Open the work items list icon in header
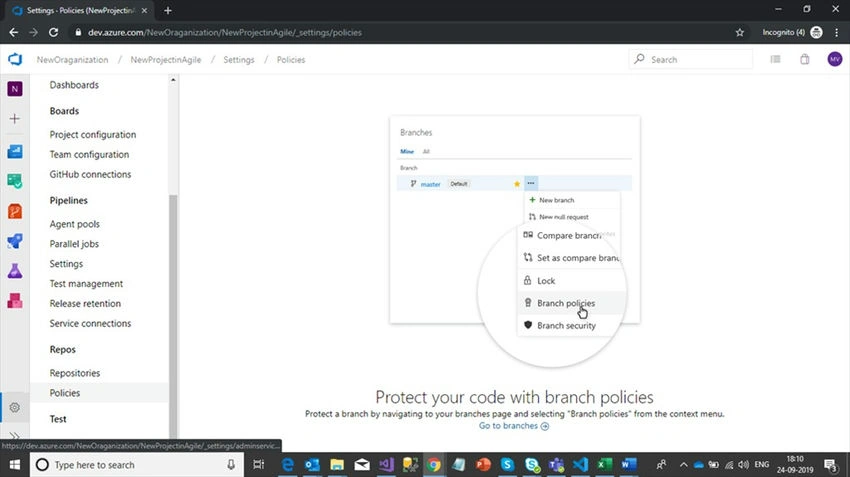 (775, 59)
